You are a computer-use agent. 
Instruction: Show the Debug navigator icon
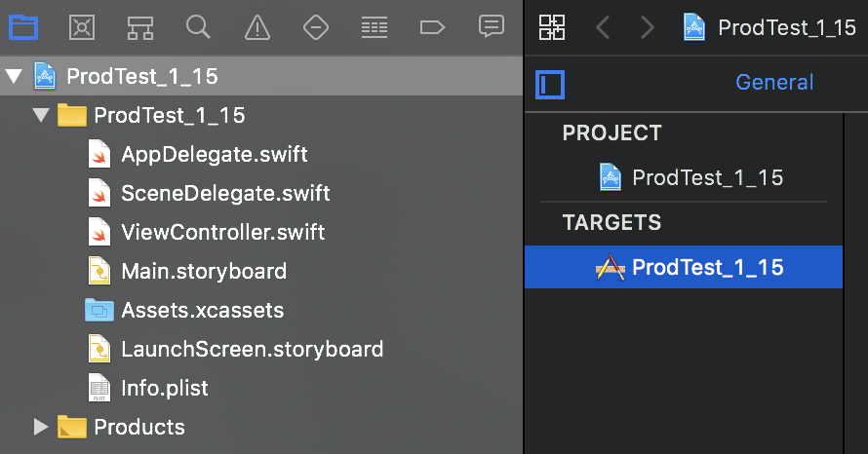(x=375, y=27)
